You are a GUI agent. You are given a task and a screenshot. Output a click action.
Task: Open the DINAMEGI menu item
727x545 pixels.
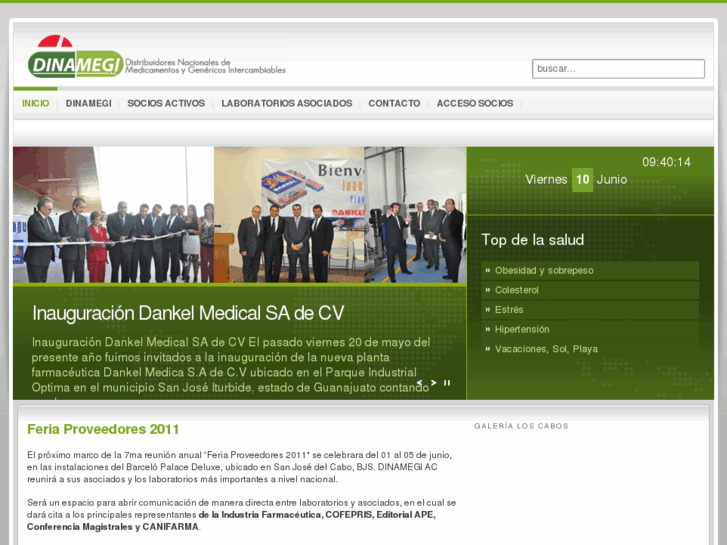(89, 103)
